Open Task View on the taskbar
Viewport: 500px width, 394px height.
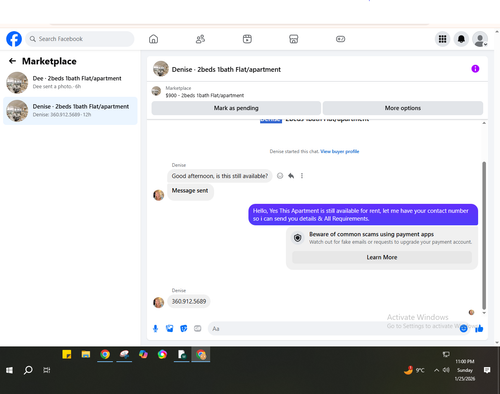coord(47,370)
